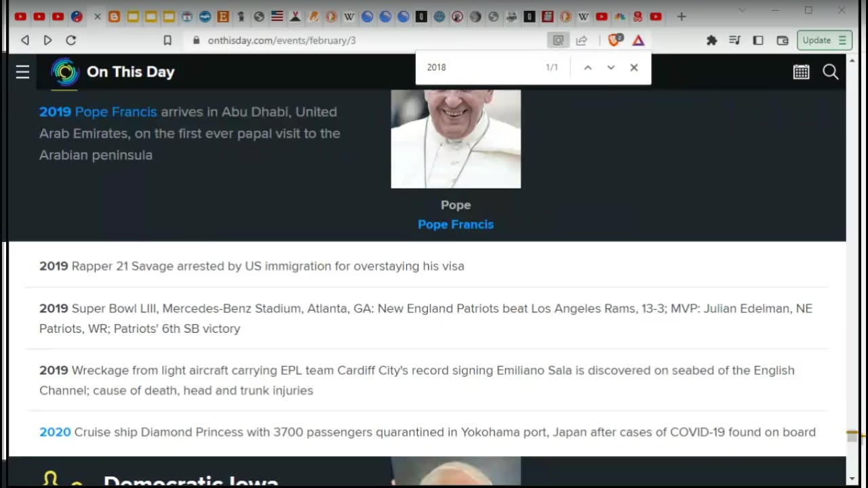The height and width of the screenshot is (488, 868).
Task: Click the Pope Francis photo
Action: click(x=456, y=139)
